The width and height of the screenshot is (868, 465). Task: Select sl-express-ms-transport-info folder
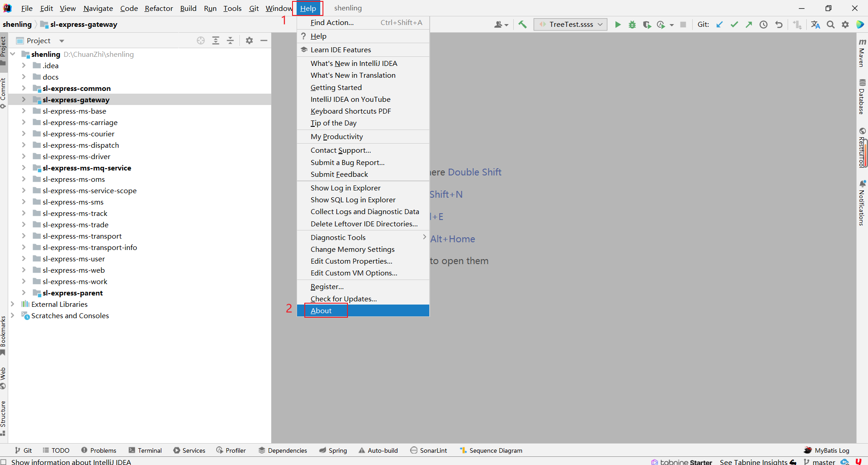click(x=90, y=247)
